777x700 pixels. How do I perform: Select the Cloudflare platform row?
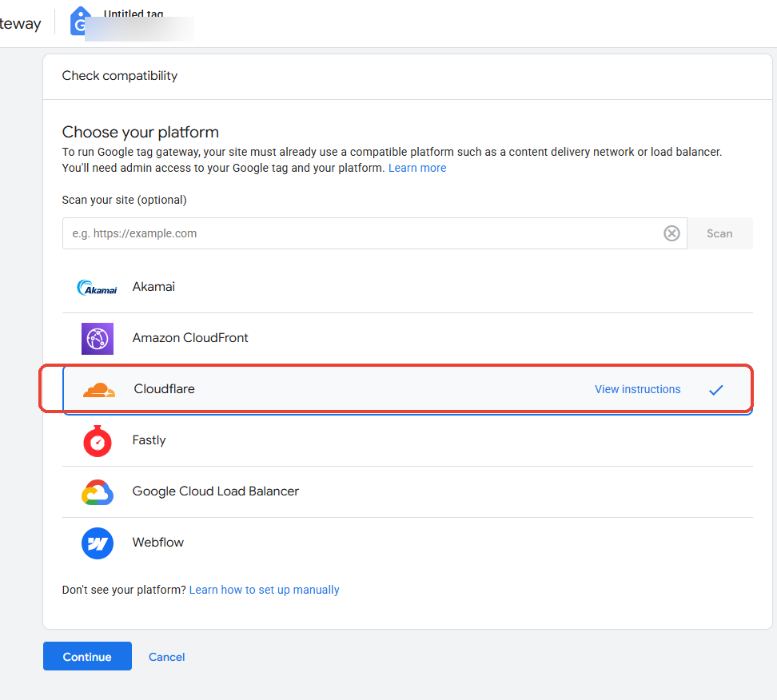[408, 389]
